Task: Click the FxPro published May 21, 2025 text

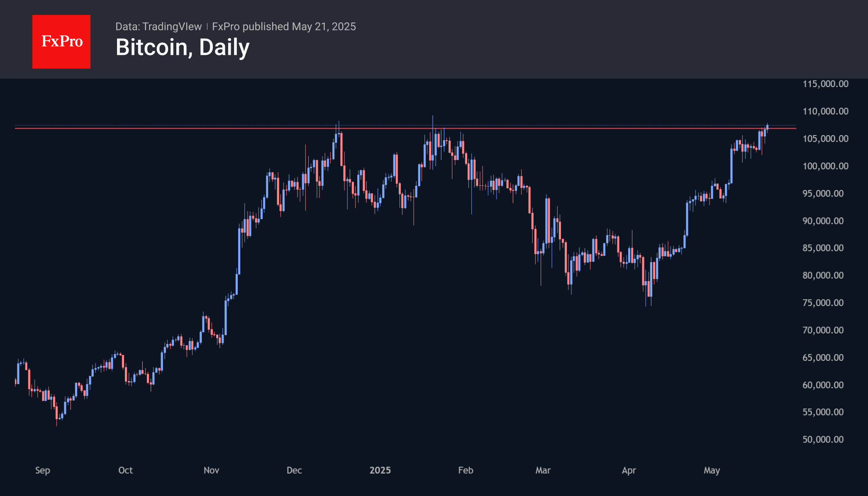Action: click(x=284, y=27)
